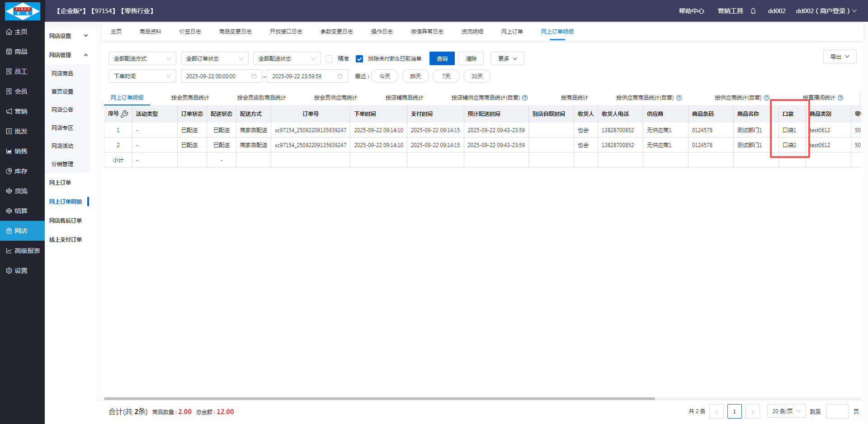Switch to the 按会员商品统计 tab
The height and width of the screenshot is (424, 868).
click(x=190, y=98)
